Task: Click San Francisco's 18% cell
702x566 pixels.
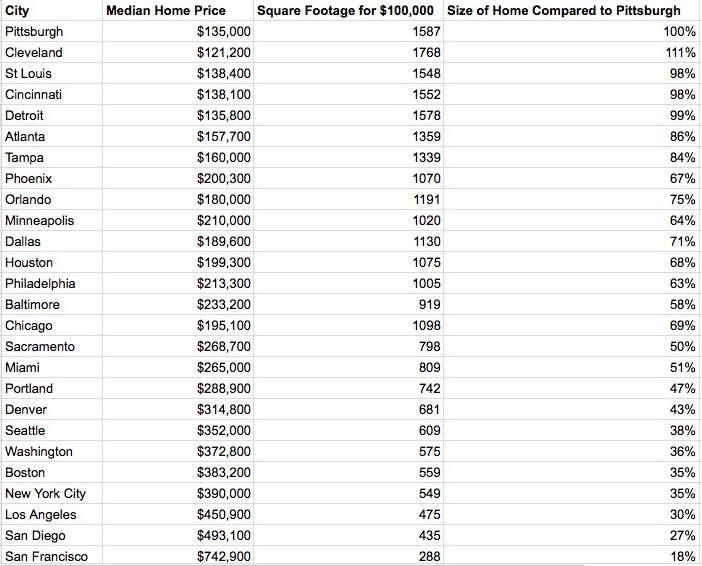Action: [x=572, y=556]
